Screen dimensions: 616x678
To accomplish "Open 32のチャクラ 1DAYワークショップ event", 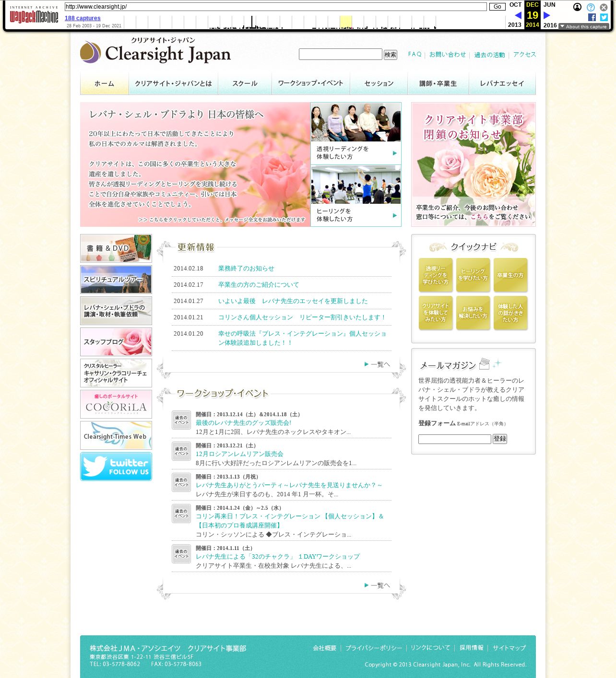I will click(x=278, y=557).
